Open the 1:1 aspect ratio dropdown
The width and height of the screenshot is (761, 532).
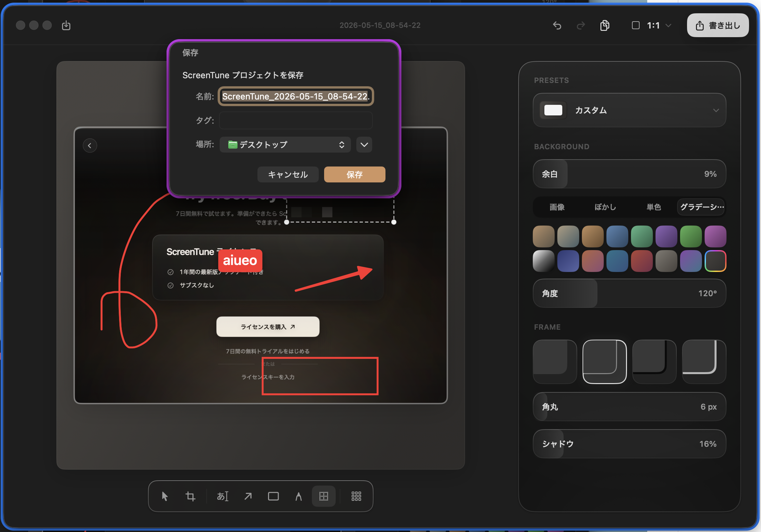pos(652,26)
